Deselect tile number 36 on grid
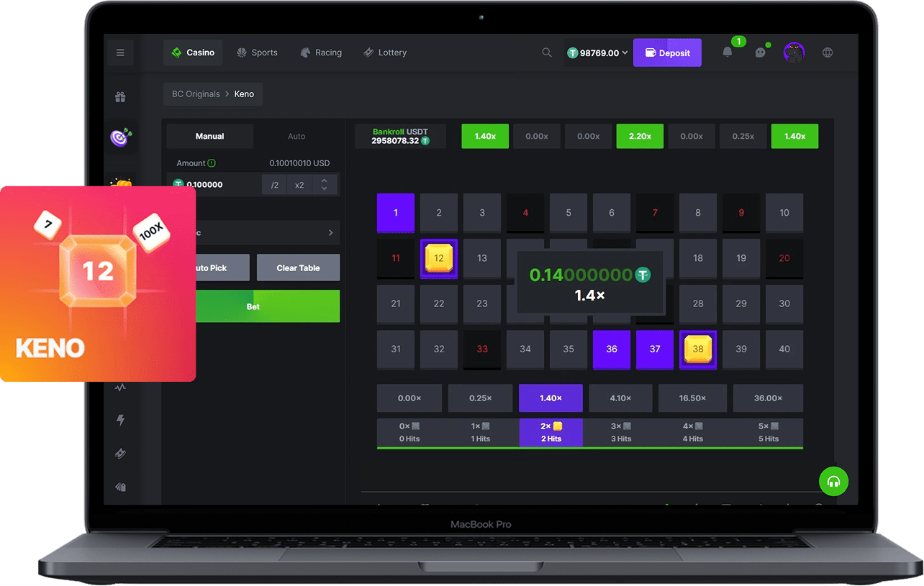 click(612, 349)
